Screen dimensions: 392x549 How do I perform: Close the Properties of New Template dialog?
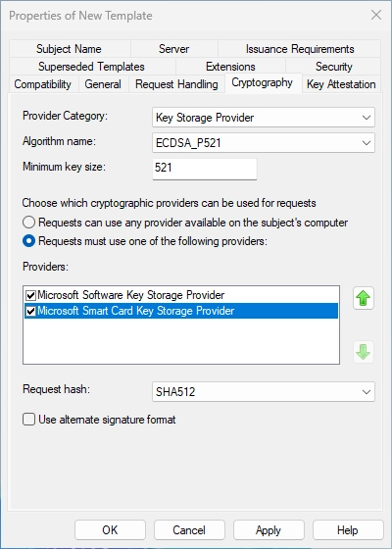[x=376, y=15]
